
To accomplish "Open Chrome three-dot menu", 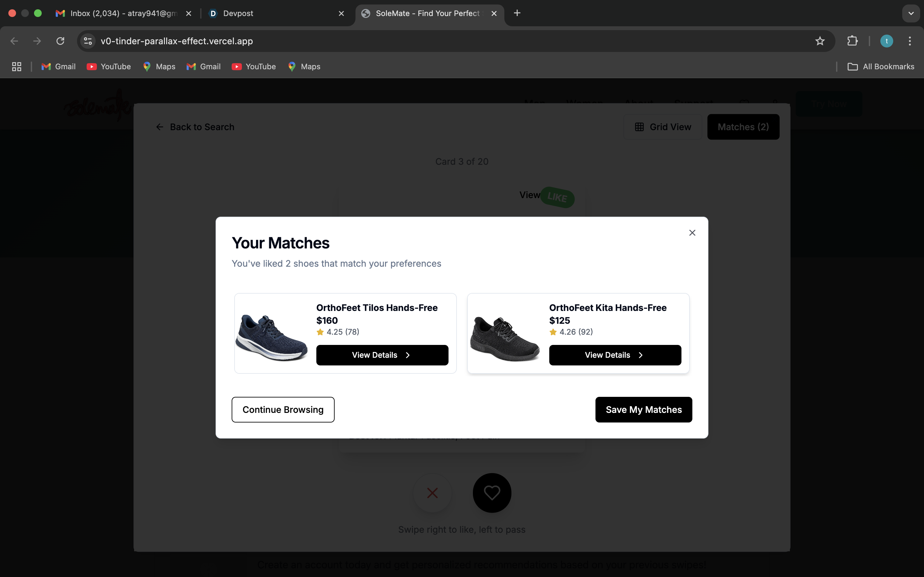I will pyautogui.click(x=910, y=41).
